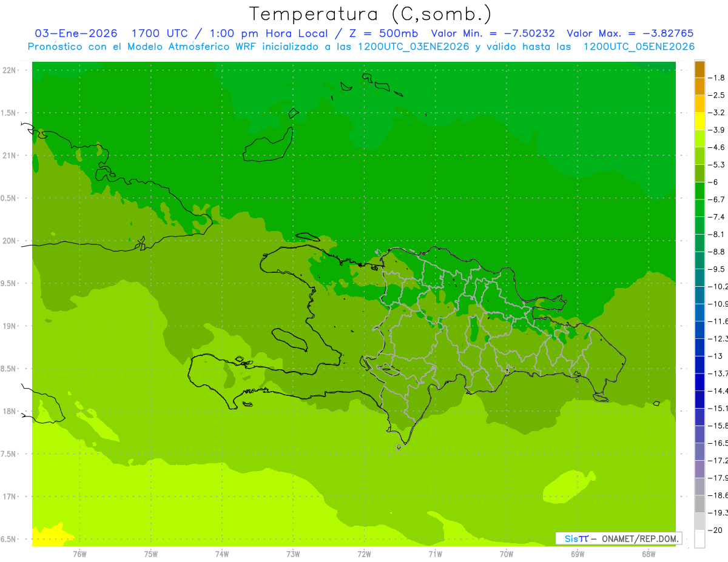Viewport: 728px width, 562px height.
Task: Click the '-11.6' color bar label
Action: pos(718,321)
